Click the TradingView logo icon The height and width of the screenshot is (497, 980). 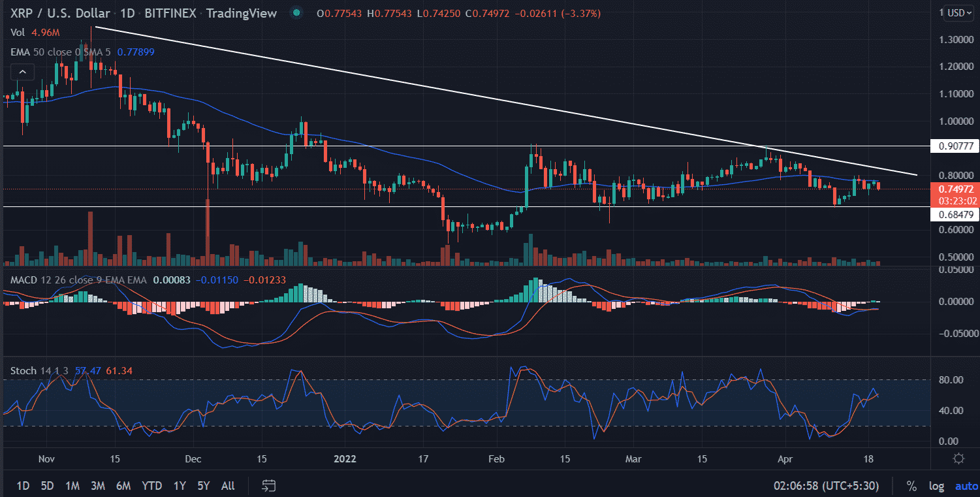click(x=296, y=12)
